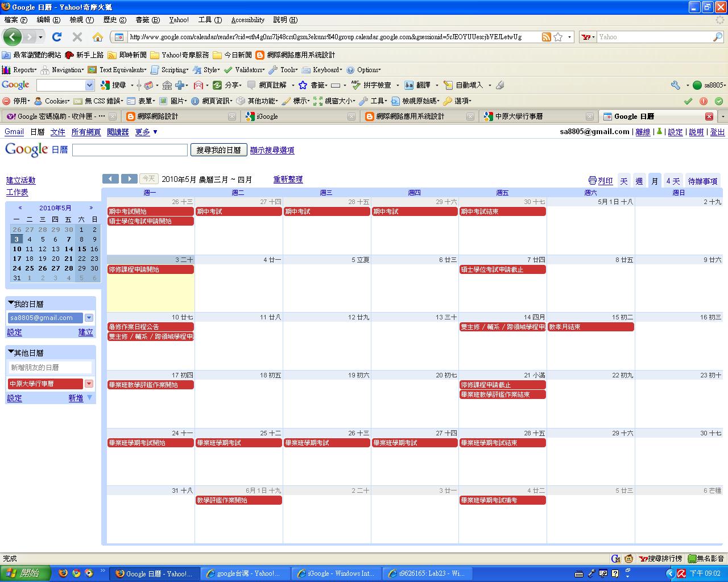This screenshot has width=728, height=582.
Task: Click 翻譯 translate tool
Action: click(417, 85)
